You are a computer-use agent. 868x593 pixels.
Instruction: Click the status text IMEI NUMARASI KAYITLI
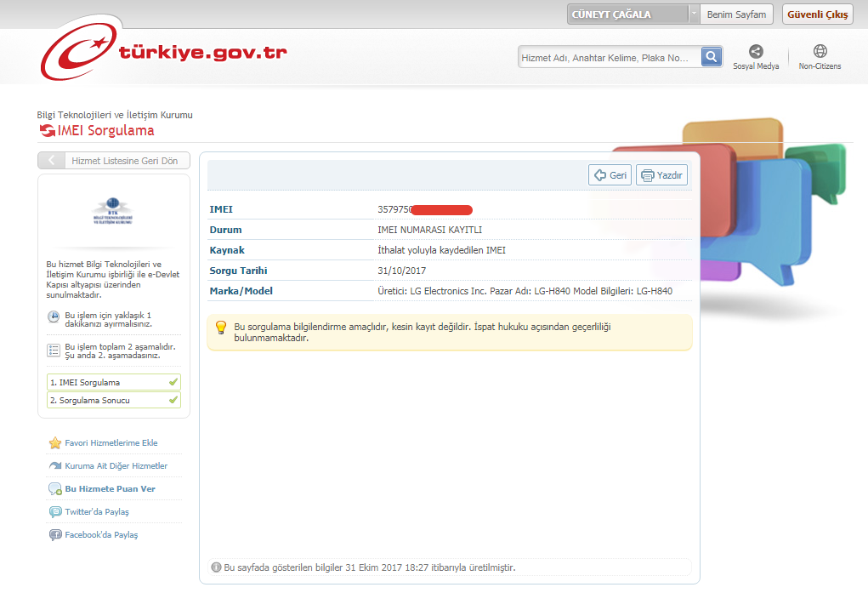coord(429,230)
